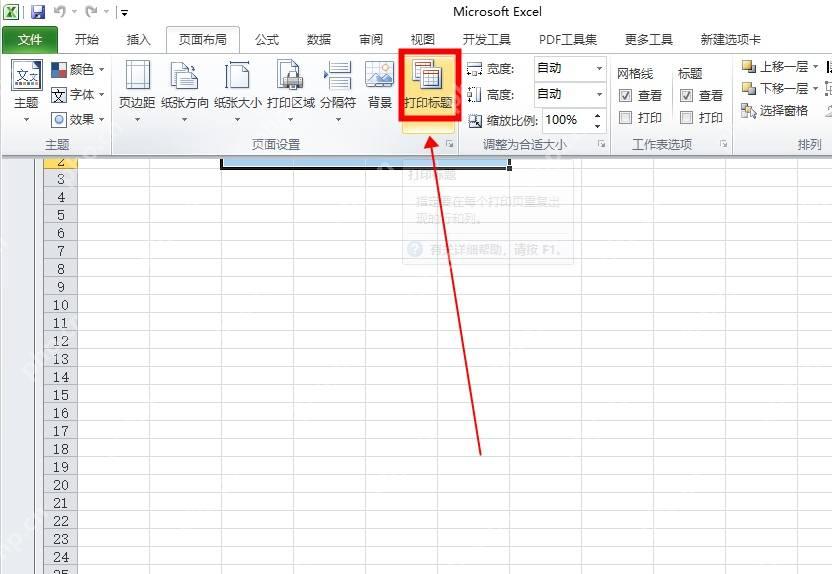The image size is (832, 574).
Task: Redo the last action
Action: (x=91, y=12)
